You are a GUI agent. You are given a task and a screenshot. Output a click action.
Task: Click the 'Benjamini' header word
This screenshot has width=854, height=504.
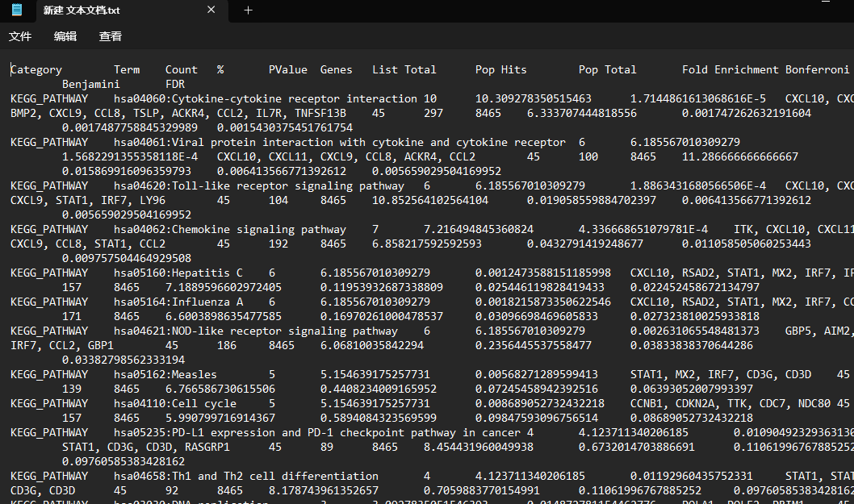click(91, 85)
